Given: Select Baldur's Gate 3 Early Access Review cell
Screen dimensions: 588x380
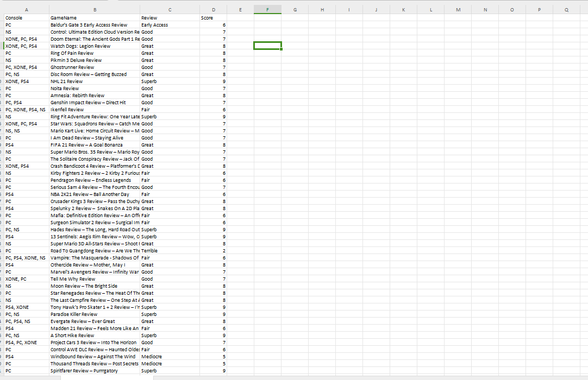Looking at the screenshot, I should [95, 25].
